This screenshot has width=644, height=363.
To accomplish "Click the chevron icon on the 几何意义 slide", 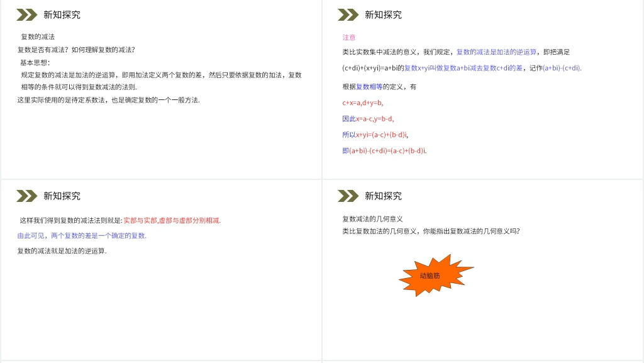I will pyautogui.click(x=348, y=196).
